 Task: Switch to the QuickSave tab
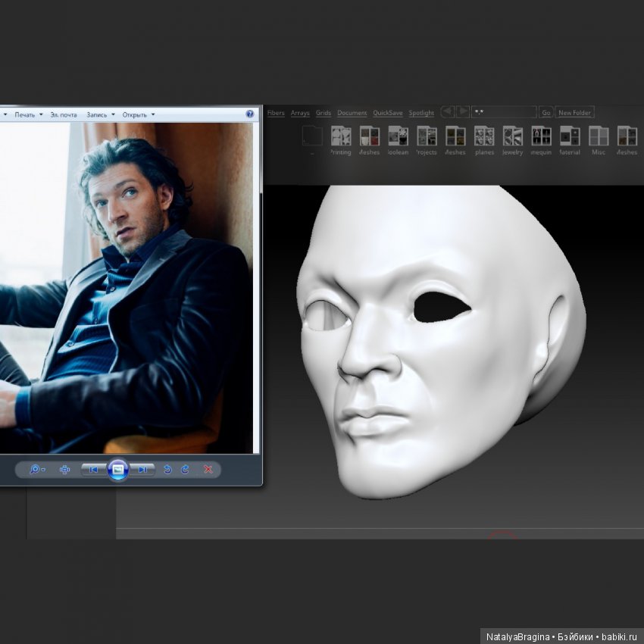pos(387,113)
